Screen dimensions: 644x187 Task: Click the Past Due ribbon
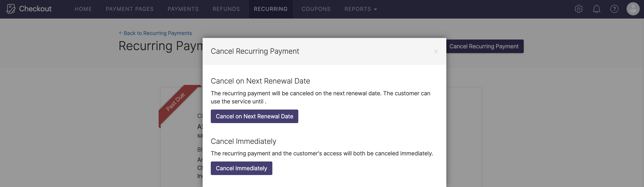pyautogui.click(x=176, y=102)
